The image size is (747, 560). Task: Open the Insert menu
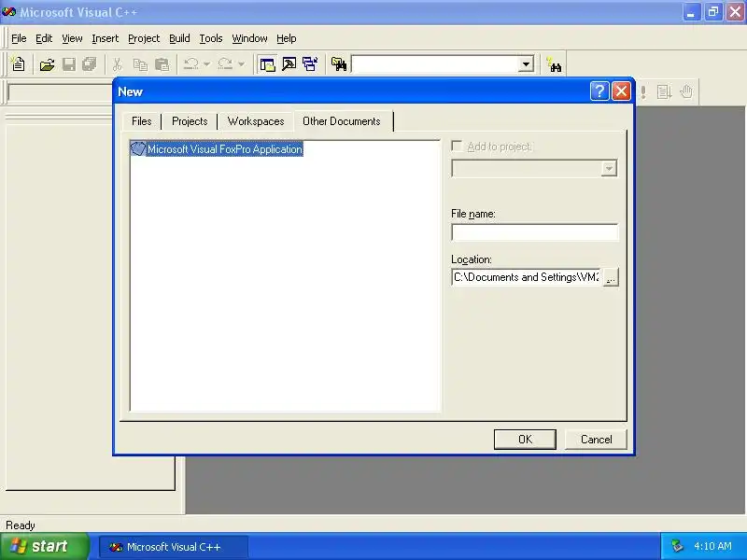coord(105,38)
